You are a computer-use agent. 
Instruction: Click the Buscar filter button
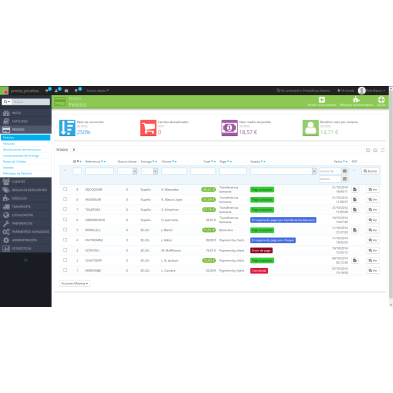coord(370,171)
